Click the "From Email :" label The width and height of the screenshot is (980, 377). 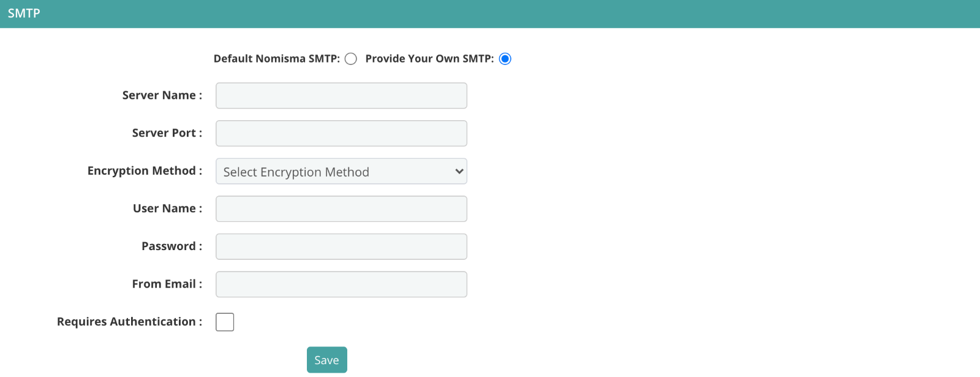[167, 284]
